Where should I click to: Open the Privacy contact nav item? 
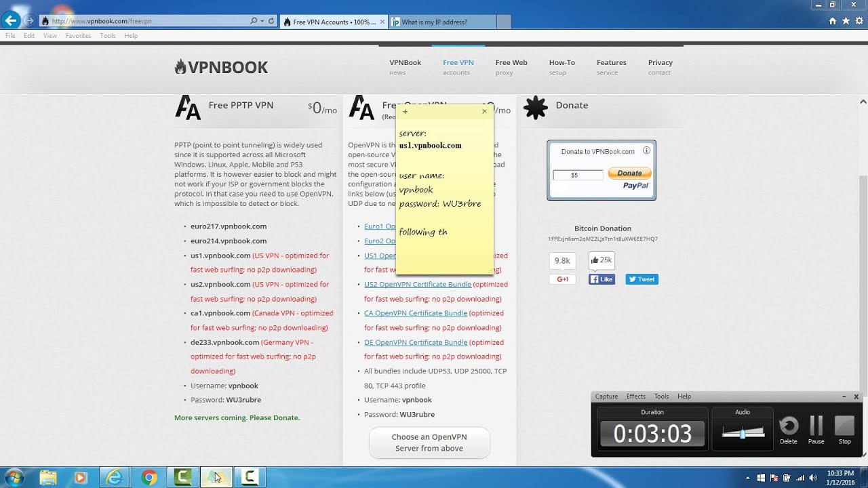click(x=660, y=67)
